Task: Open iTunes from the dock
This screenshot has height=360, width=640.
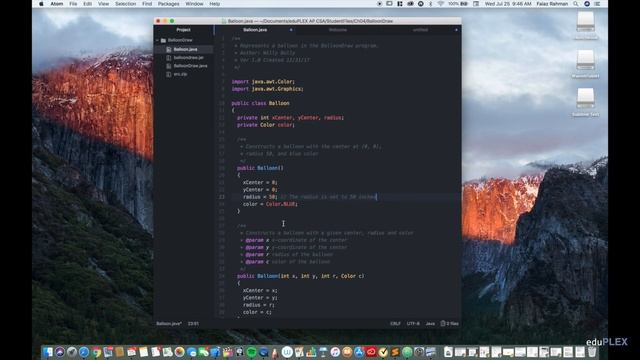Action: tap(335, 352)
